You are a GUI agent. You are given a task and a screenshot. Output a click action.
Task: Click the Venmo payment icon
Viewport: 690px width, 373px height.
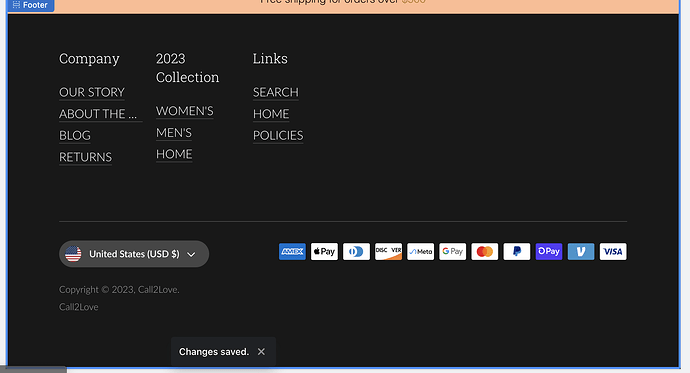click(581, 252)
